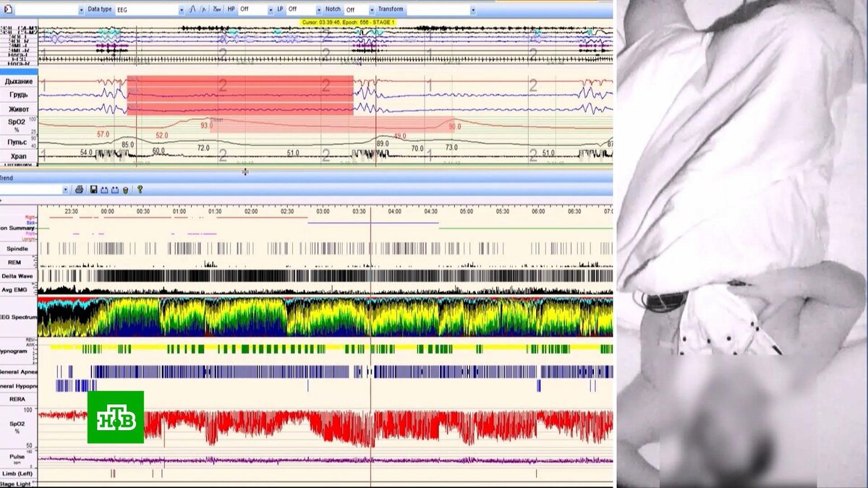Image resolution: width=868 pixels, height=488 pixels.
Task: Click the waveform peak filter icon
Action: [193, 9]
